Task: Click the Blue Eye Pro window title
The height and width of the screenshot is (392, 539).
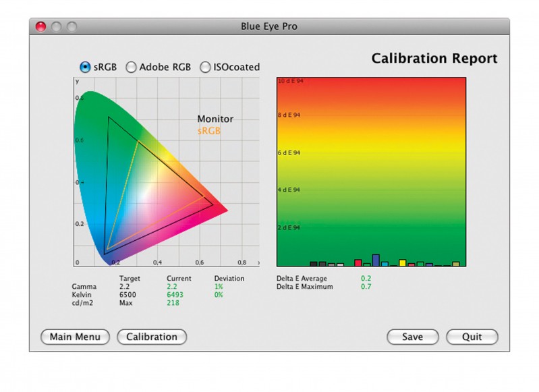Action: pos(268,26)
